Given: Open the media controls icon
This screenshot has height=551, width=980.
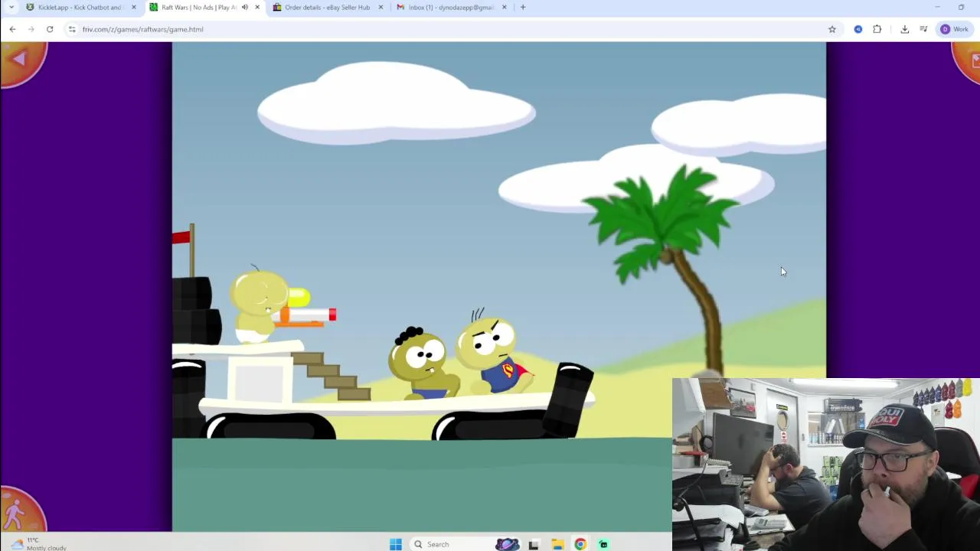Looking at the screenshot, I should 923,29.
